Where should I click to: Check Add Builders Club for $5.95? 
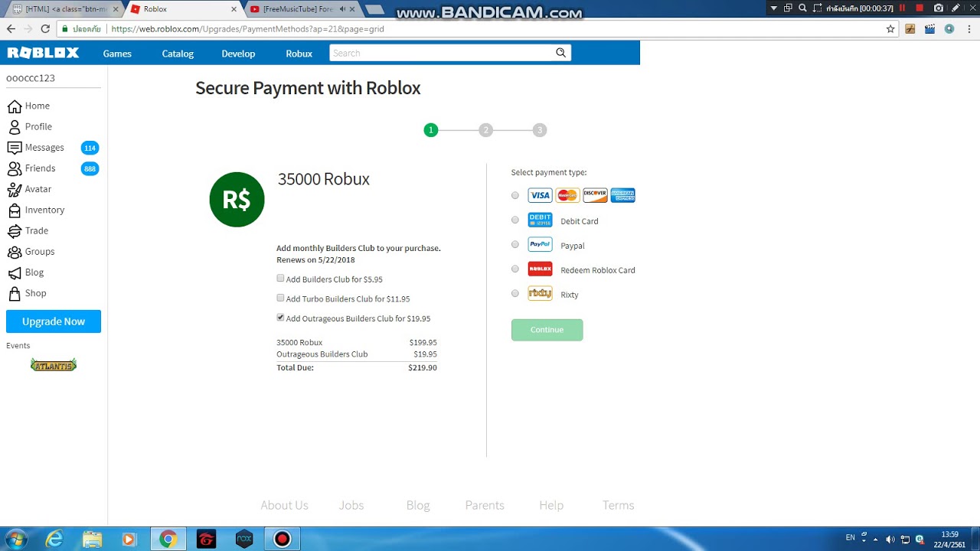(280, 279)
